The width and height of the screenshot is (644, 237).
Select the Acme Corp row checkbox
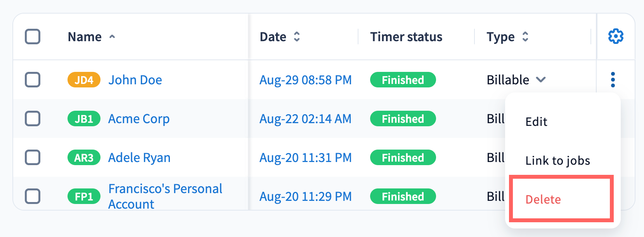(33, 118)
